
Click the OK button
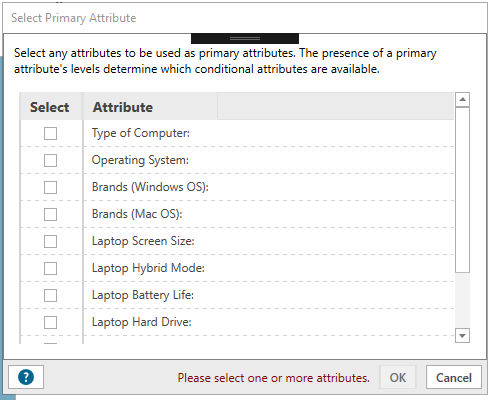(x=398, y=377)
